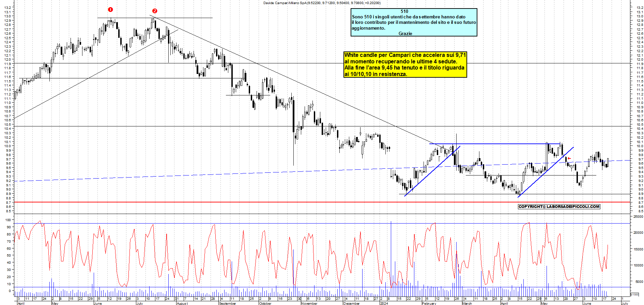
Task: Click the 15000 value on the volume axis
Action: click(638, 249)
